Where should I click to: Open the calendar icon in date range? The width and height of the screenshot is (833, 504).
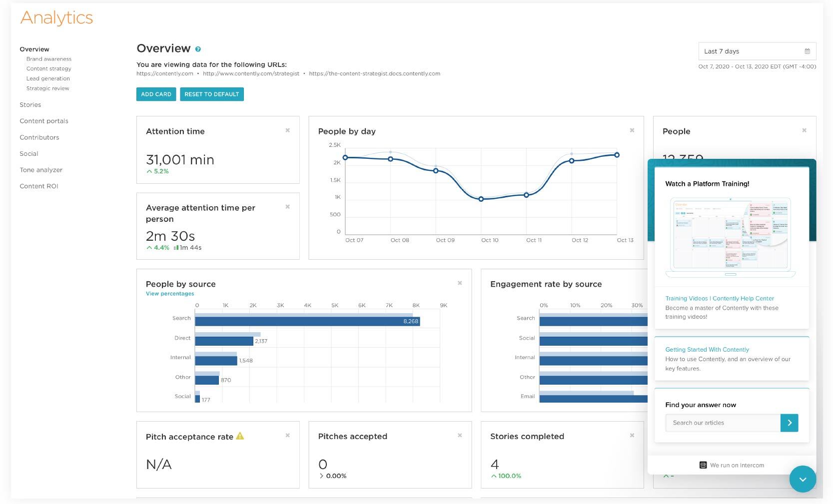point(807,51)
